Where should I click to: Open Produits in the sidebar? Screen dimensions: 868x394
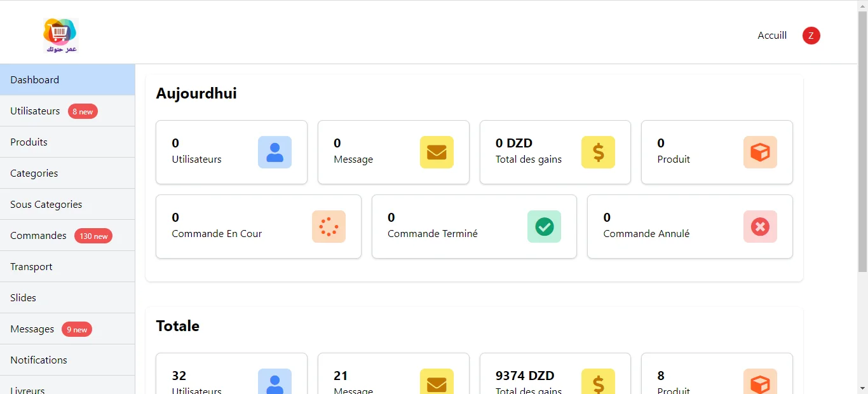pos(67,142)
